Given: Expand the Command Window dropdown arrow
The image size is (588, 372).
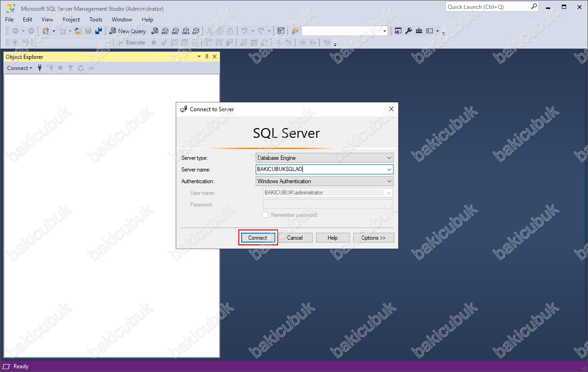Looking at the screenshot, I should coord(437,31).
